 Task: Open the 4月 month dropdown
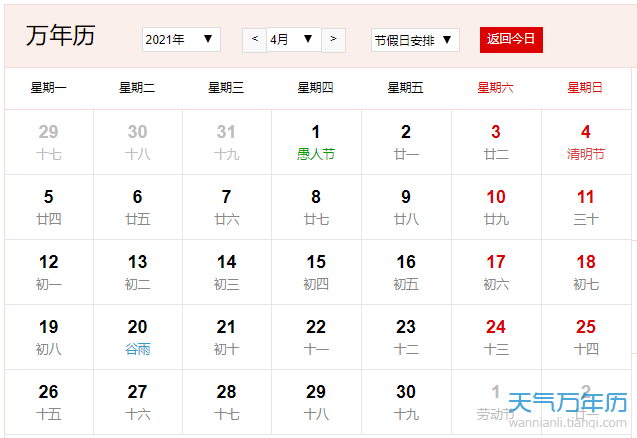tap(294, 39)
